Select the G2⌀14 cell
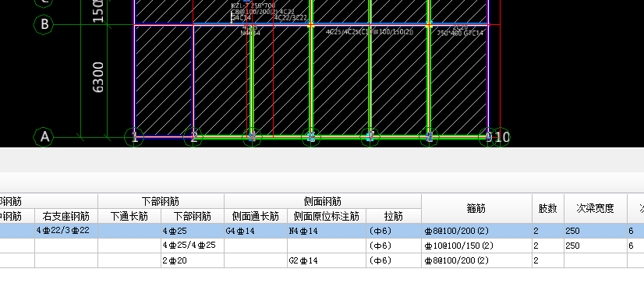This screenshot has height=283, width=644. [327, 260]
